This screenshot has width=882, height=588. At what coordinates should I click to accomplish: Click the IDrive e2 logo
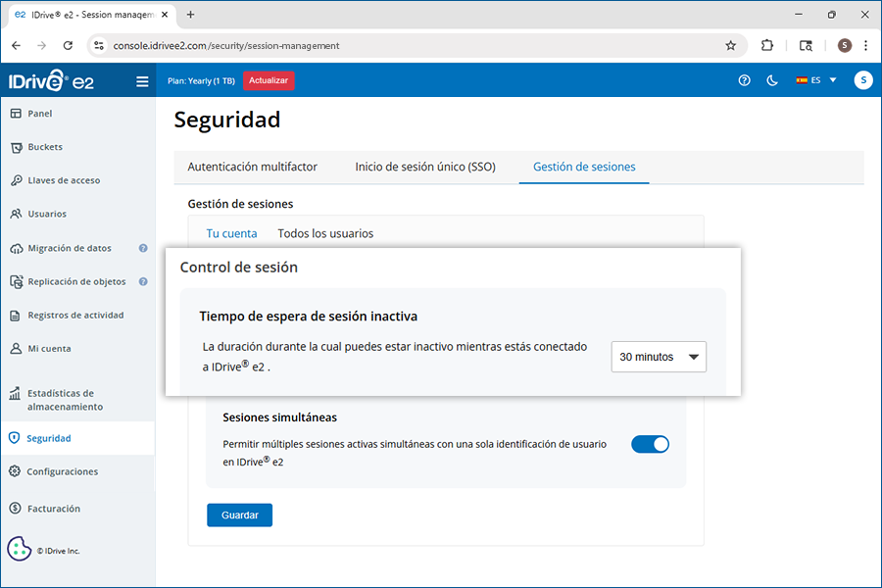[51, 80]
